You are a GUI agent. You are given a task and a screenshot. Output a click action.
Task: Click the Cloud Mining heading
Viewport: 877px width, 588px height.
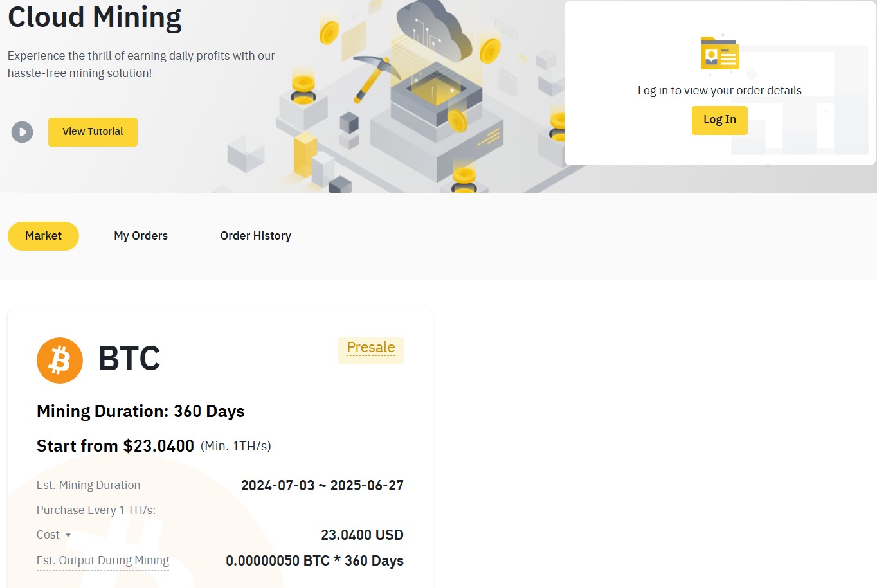tap(95, 17)
